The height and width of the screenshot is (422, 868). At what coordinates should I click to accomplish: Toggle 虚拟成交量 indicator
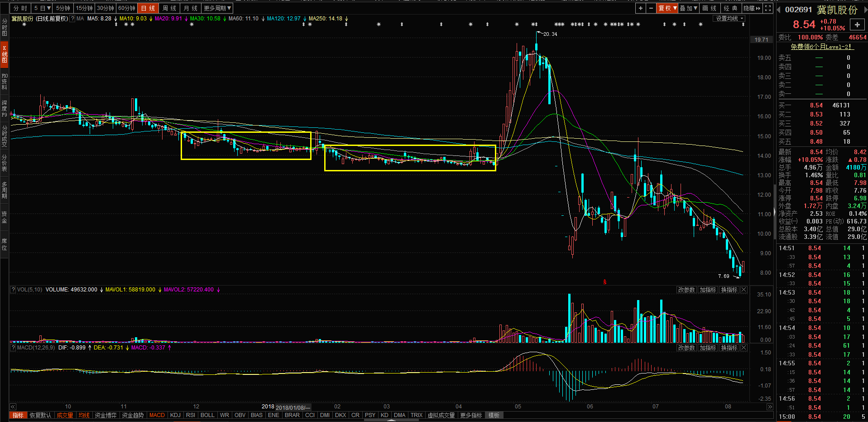tap(441, 415)
